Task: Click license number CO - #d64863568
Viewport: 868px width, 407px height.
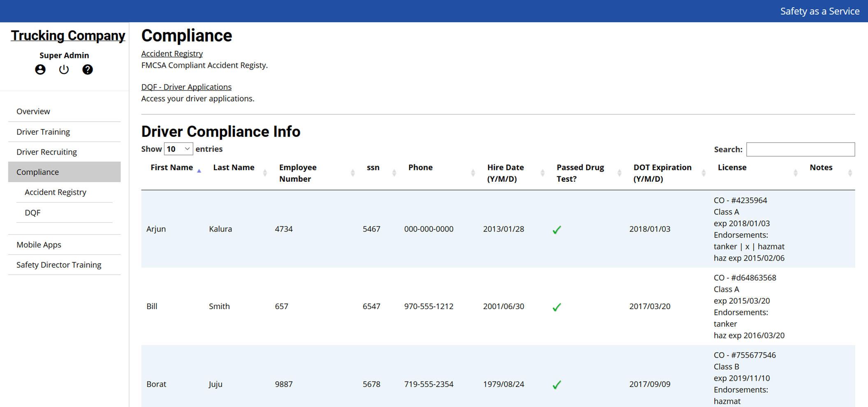Action: point(745,277)
